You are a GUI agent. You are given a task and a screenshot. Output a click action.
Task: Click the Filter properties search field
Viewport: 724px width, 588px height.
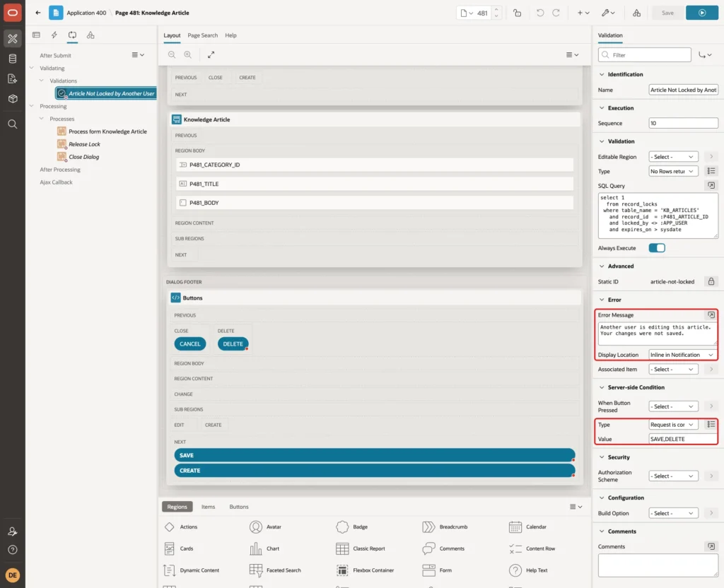click(x=645, y=55)
